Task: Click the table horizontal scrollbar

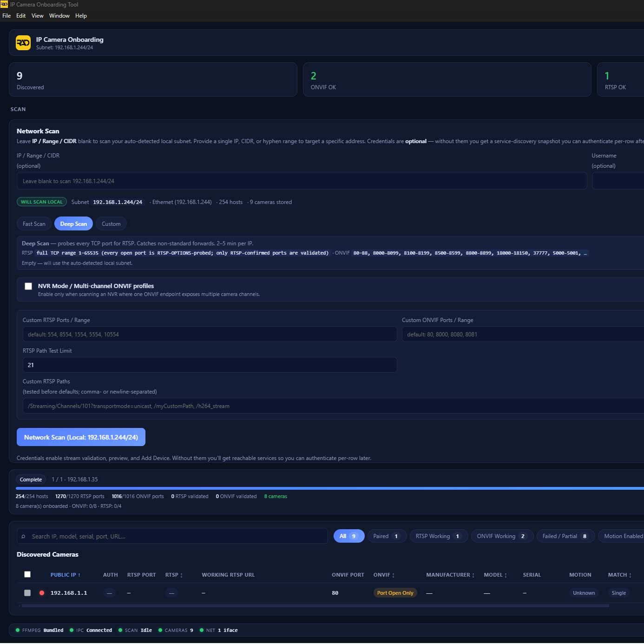Action: coord(315,606)
